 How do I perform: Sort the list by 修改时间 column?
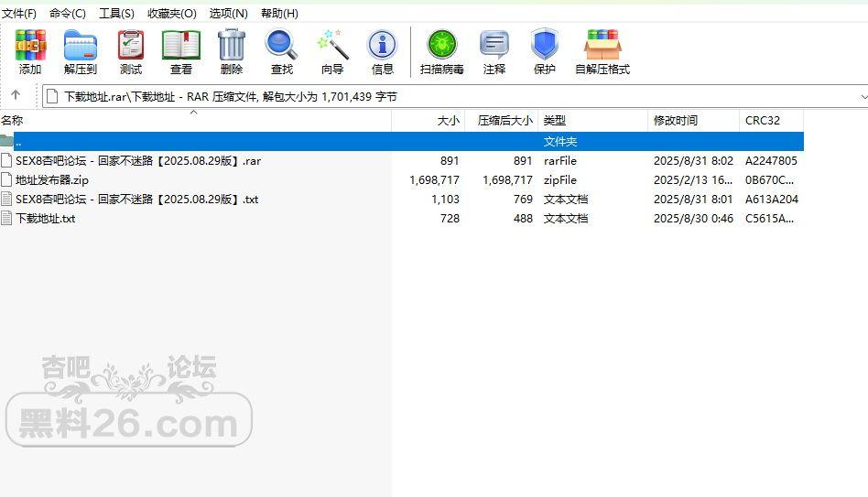(675, 120)
